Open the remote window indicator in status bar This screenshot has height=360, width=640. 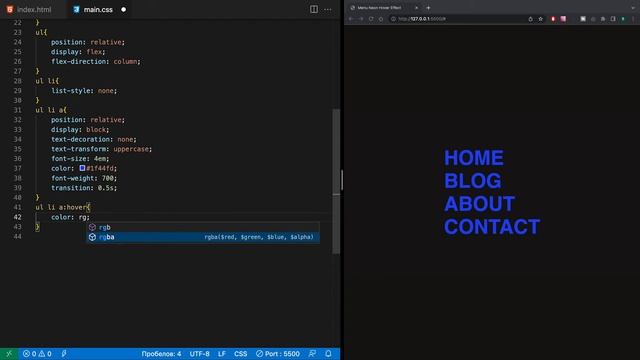(x=9, y=353)
